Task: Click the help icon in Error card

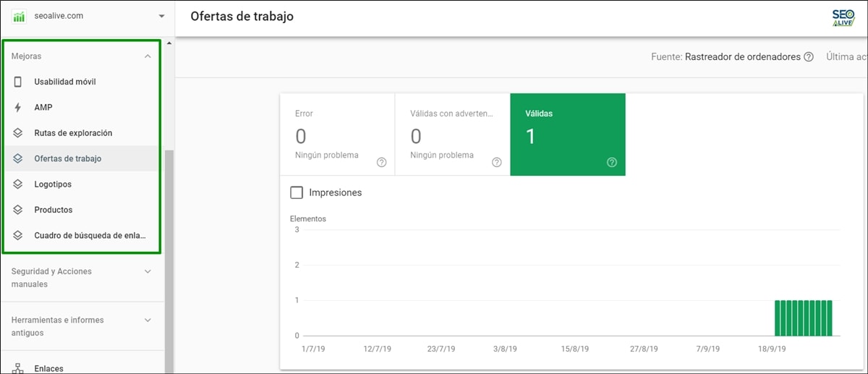Action: [382, 162]
